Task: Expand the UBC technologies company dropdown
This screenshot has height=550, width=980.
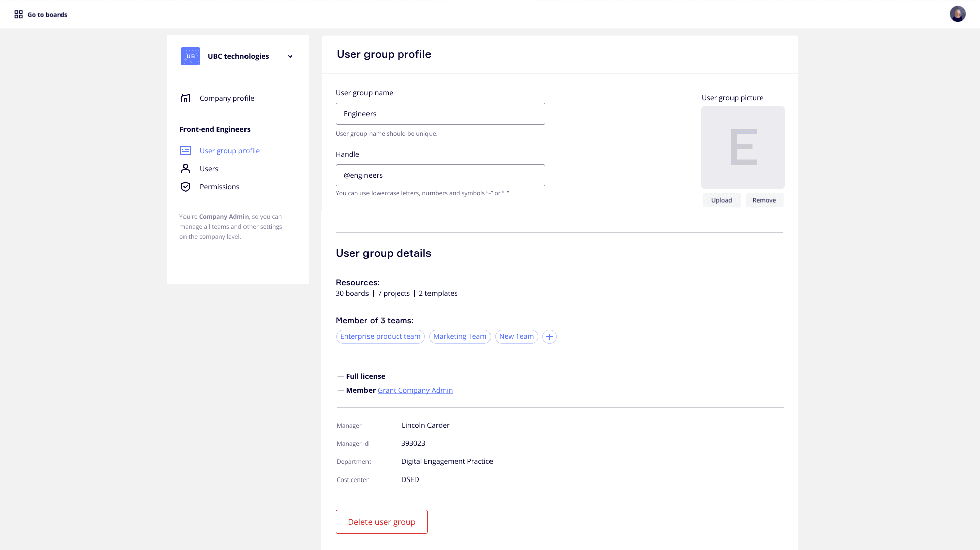Action: point(290,56)
